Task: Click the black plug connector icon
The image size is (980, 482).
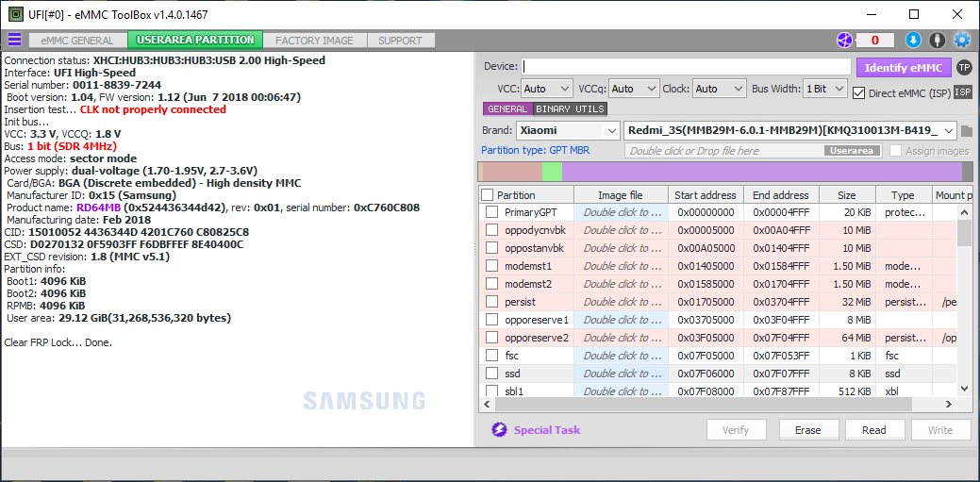Action: click(937, 40)
